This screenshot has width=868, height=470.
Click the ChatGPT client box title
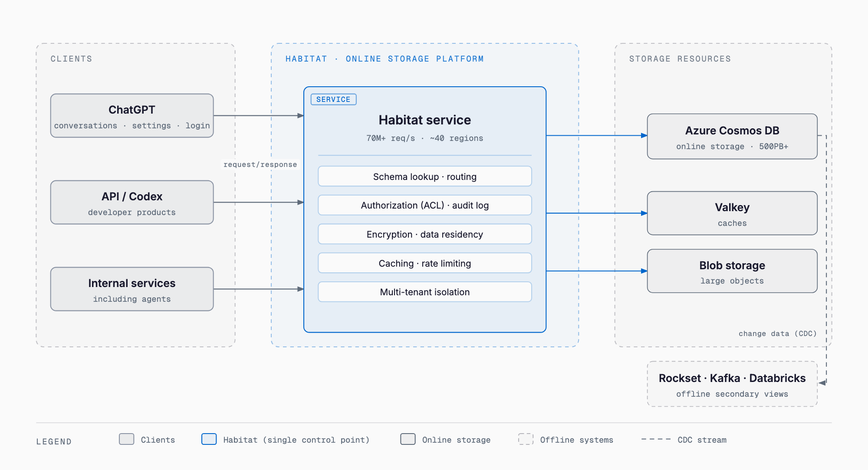coord(132,110)
